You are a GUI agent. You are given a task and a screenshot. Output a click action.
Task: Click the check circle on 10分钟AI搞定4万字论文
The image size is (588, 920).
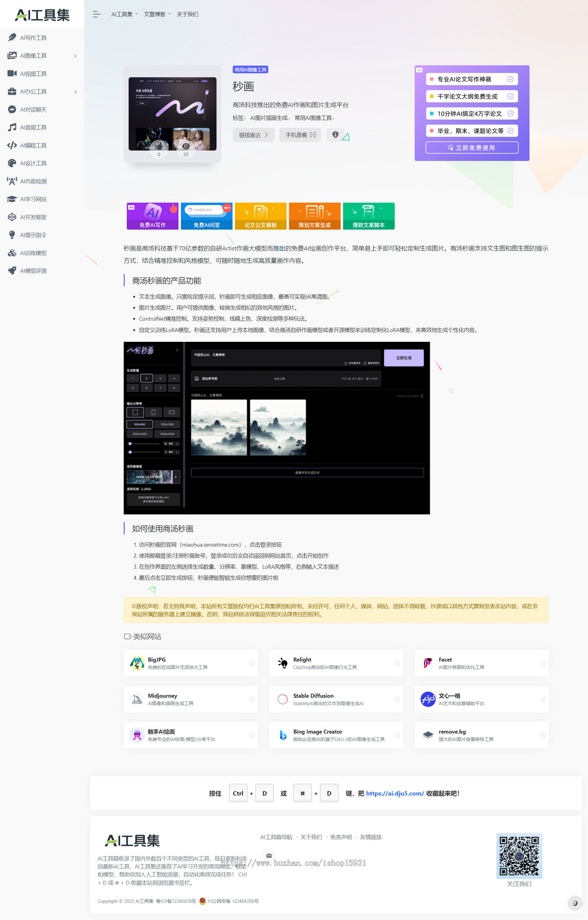(x=511, y=113)
